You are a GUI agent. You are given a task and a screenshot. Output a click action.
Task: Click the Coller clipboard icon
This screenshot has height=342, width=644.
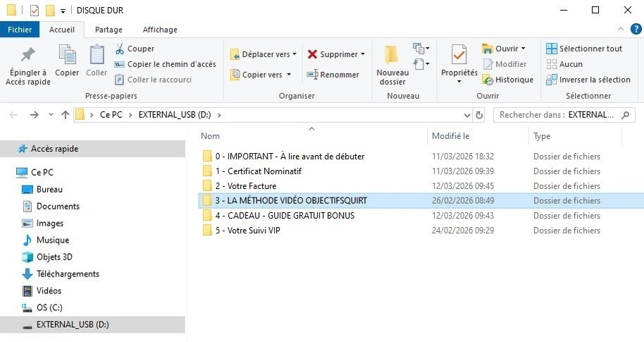[97, 55]
